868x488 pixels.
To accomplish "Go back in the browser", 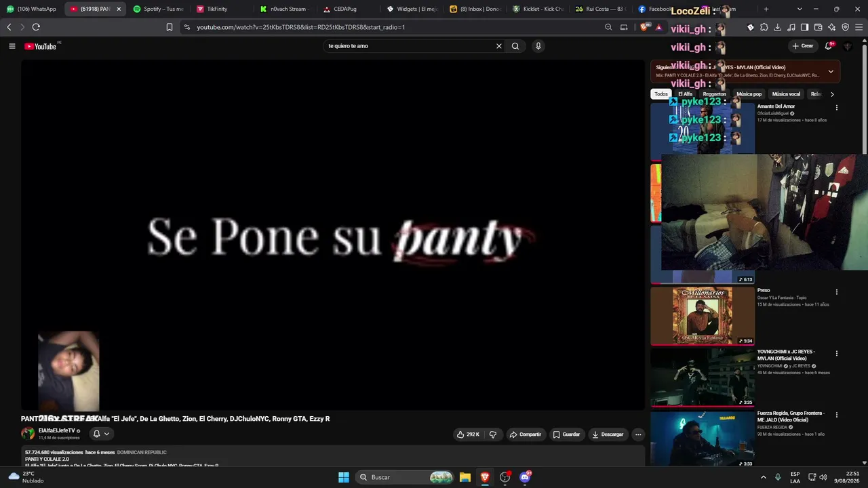I will point(9,27).
